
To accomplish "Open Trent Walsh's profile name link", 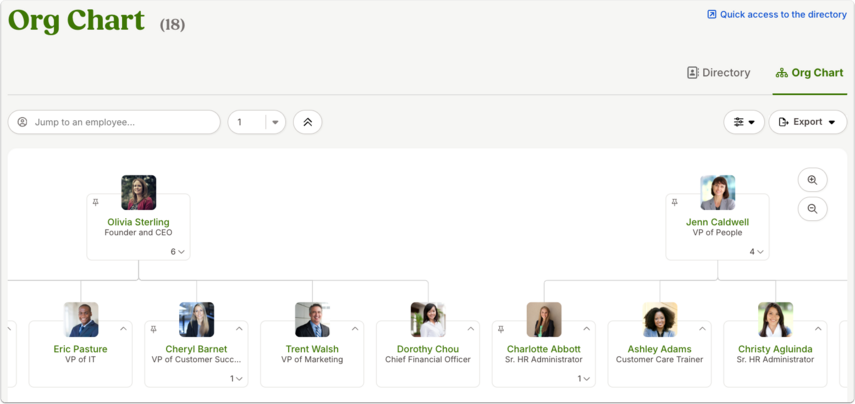I will (x=312, y=349).
